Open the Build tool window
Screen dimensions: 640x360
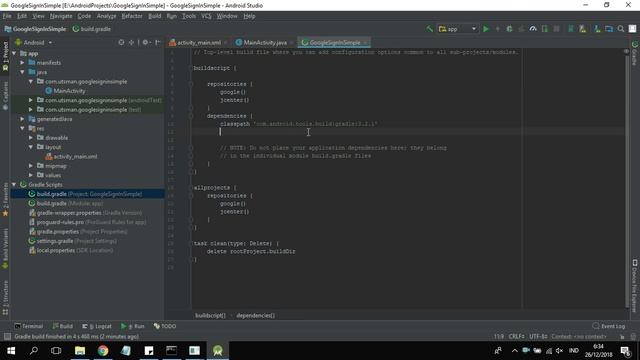[x=62, y=326]
